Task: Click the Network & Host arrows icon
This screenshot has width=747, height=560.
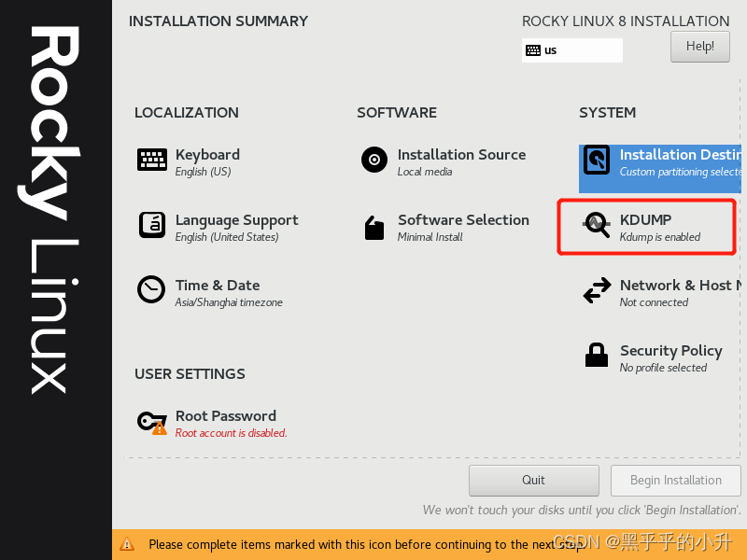Action: pos(597,290)
